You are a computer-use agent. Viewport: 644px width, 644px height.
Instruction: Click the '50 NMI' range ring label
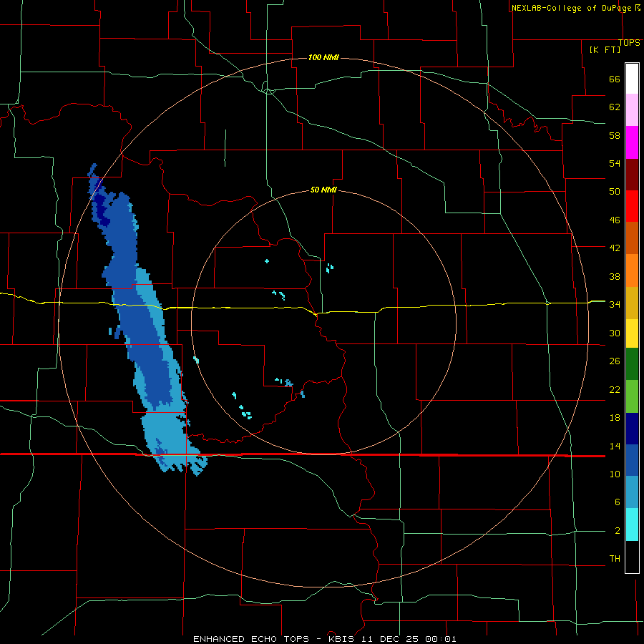click(x=323, y=190)
